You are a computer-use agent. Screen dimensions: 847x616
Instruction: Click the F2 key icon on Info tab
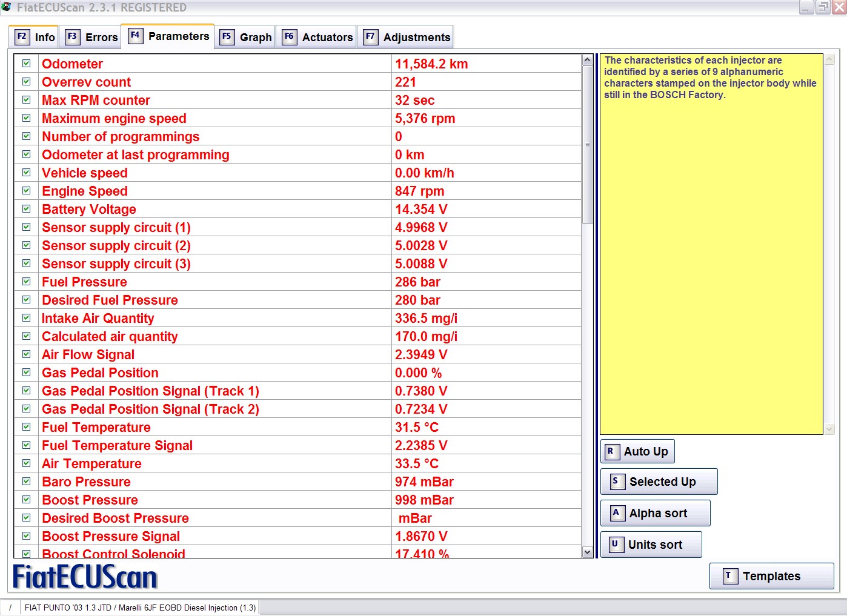(21, 36)
